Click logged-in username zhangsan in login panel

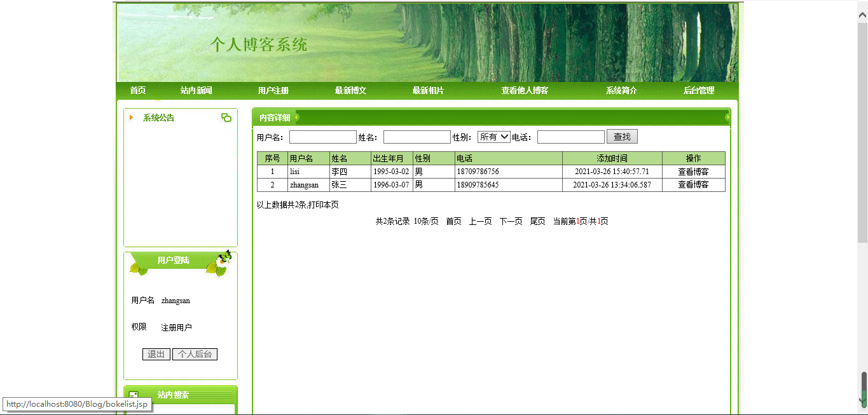click(176, 301)
